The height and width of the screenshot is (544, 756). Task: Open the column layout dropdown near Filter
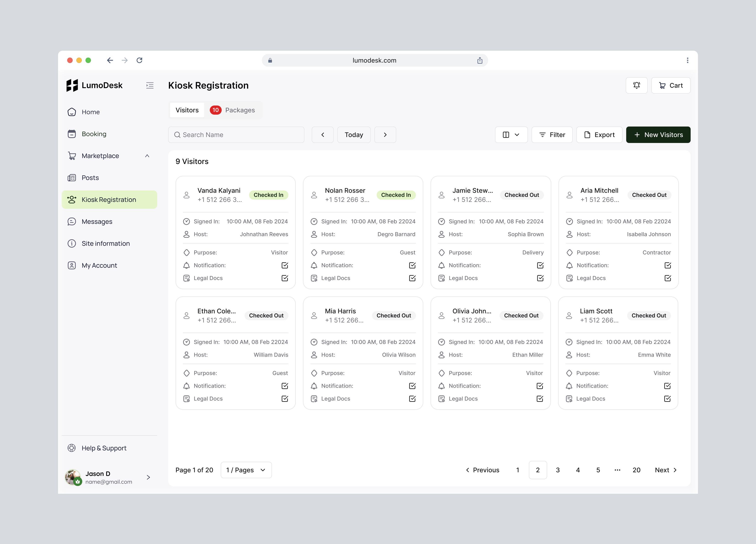[511, 135]
